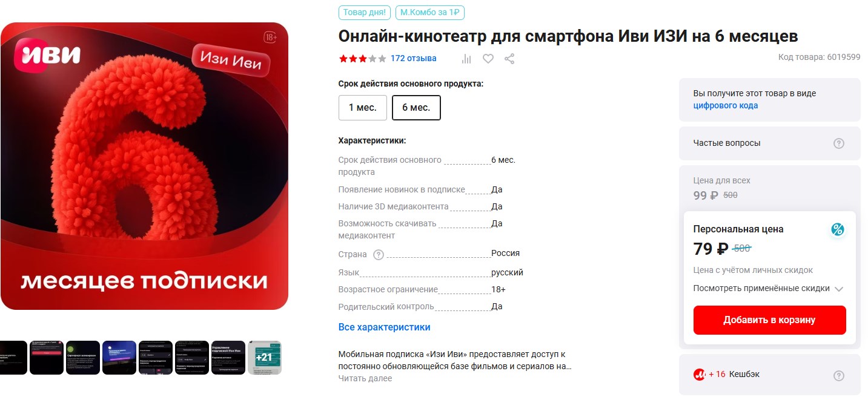The height and width of the screenshot is (397, 868).
Task: Open the 172 отзыва reviews link
Action: (x=413, y=59)
